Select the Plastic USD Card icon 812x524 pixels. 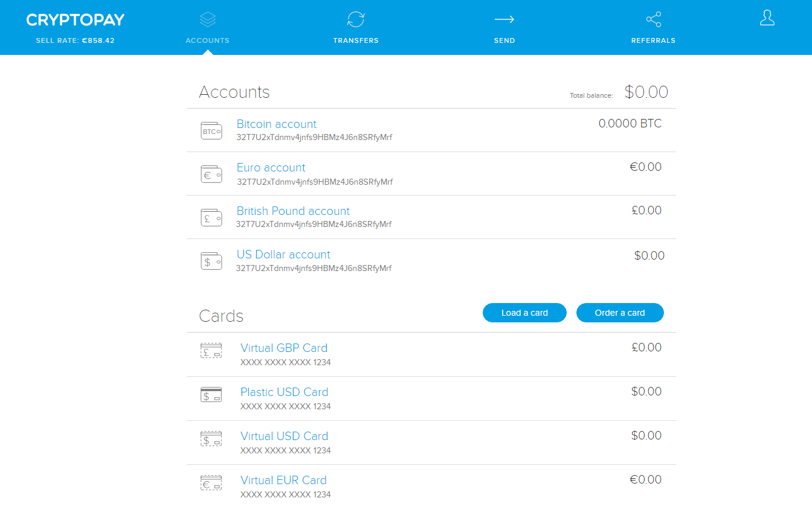211,394
